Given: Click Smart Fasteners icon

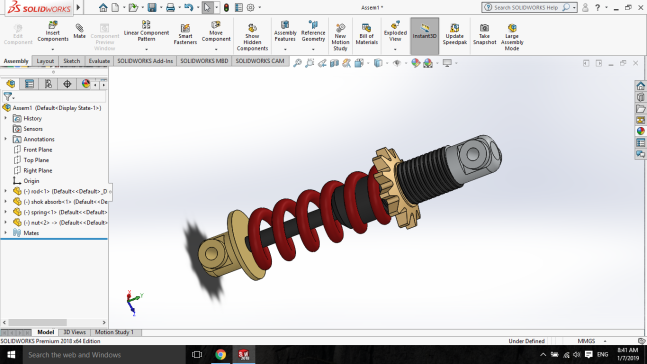Looking at the screenshot, I should point(185,34).
